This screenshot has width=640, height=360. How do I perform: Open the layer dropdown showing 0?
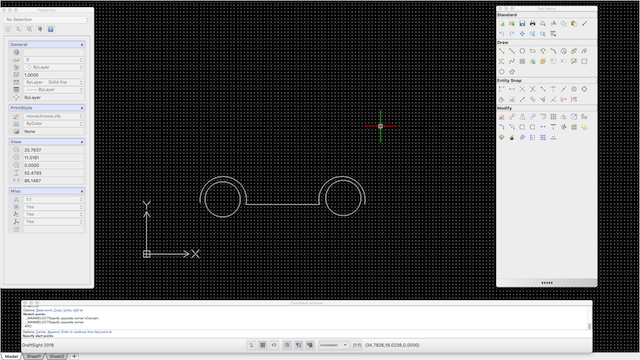click(54, 60)
